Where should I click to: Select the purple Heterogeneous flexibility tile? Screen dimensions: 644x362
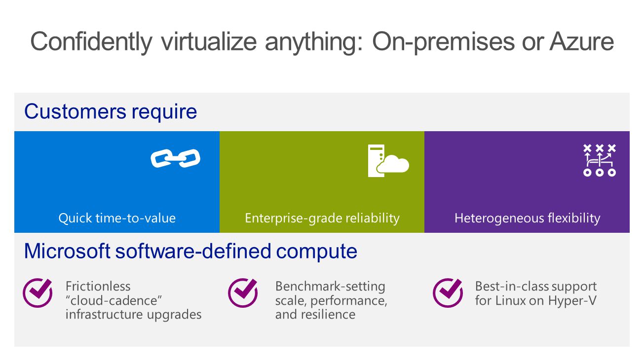tap(527, 182)
